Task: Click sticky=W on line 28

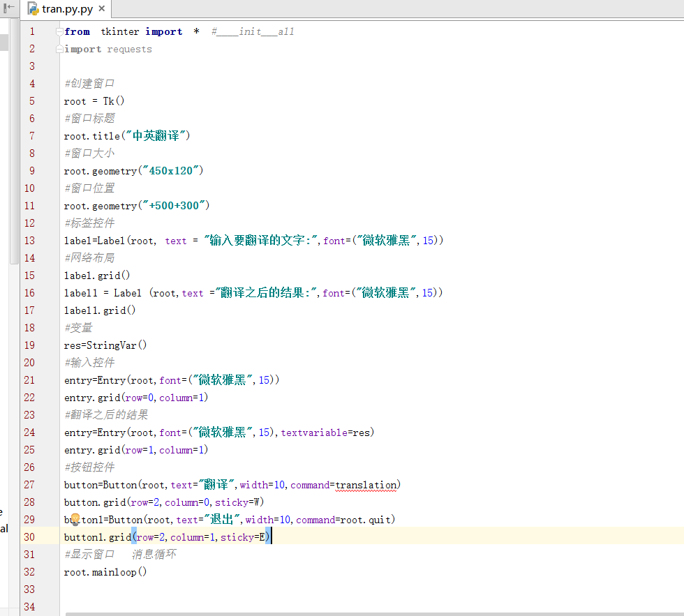Action: (237, 502)
